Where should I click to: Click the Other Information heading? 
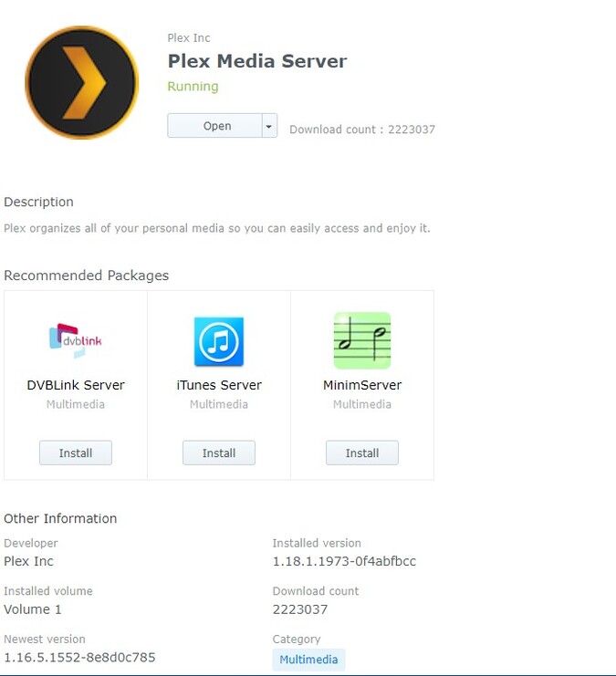coord(60,518)
